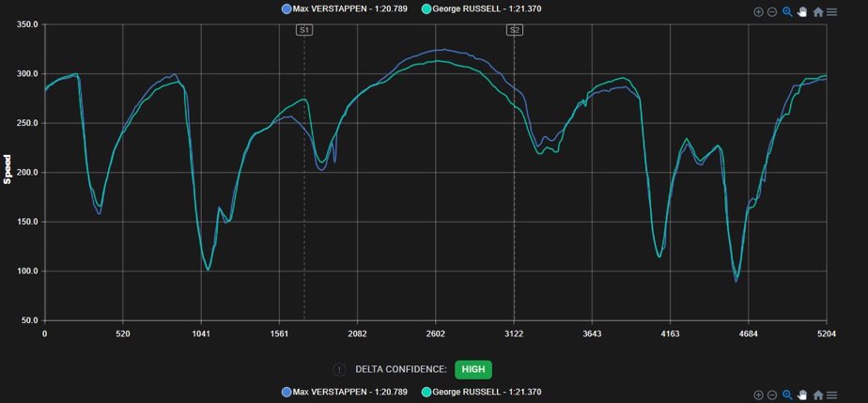Click Verstappen's blue legend marker above the speed chart
The image size is (868, 403).
pyautogui.click(x=287, y=8)
